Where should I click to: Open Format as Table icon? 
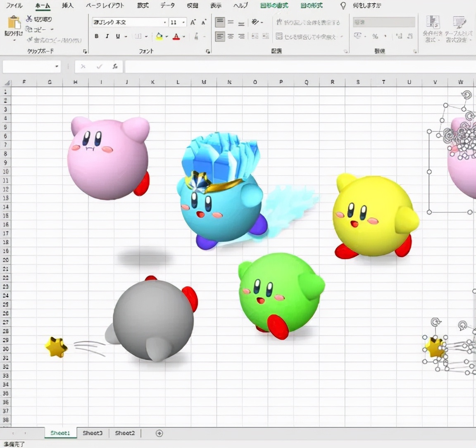click(459, 22)
